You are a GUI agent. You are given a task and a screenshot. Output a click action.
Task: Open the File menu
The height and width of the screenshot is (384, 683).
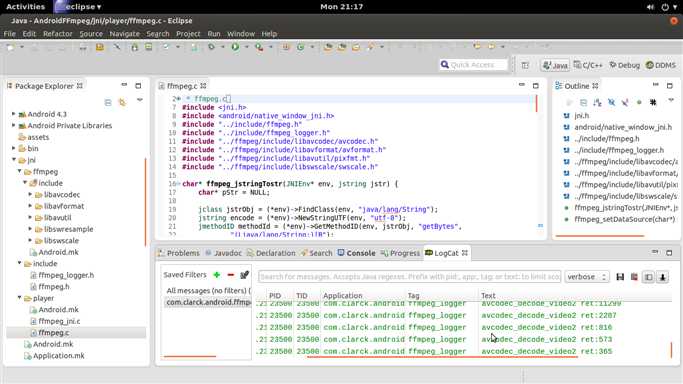pyautogui.click(x=10, y=34)
